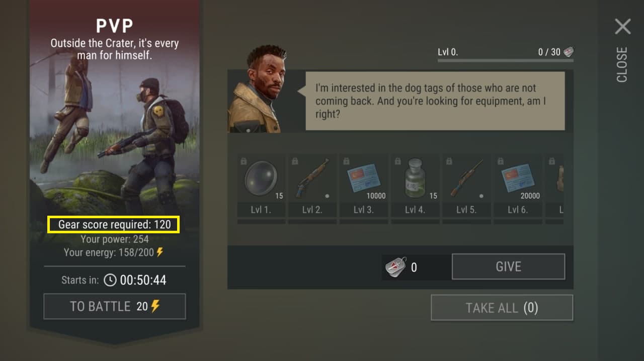The width and height of the screenshot is (644, 361).
Task: Click the Lvl 0 progress bar
Action: coord(505,60)
